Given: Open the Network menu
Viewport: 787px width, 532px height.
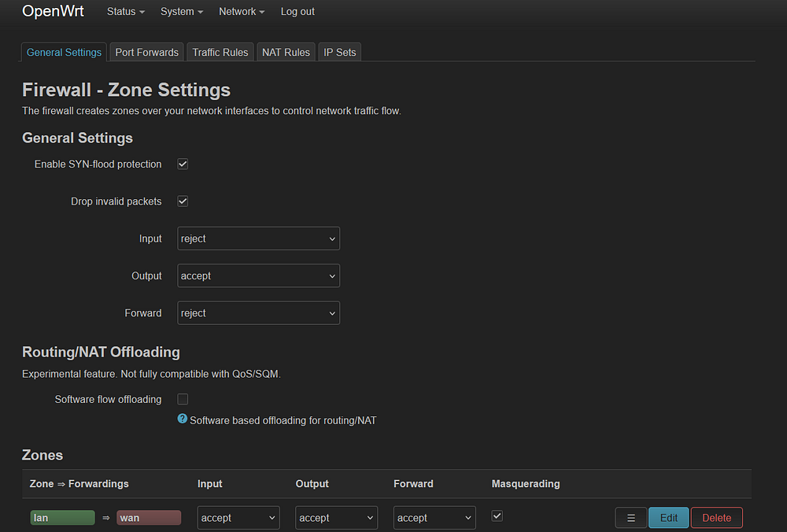Looking at the screenshot, I should (x=242, y=12).
